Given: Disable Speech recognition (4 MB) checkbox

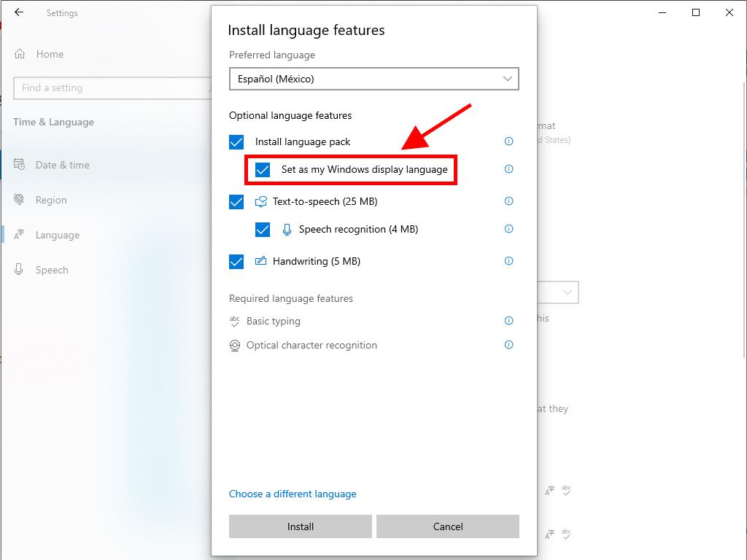Looking at the screenshot, I should tap(263, 230).
